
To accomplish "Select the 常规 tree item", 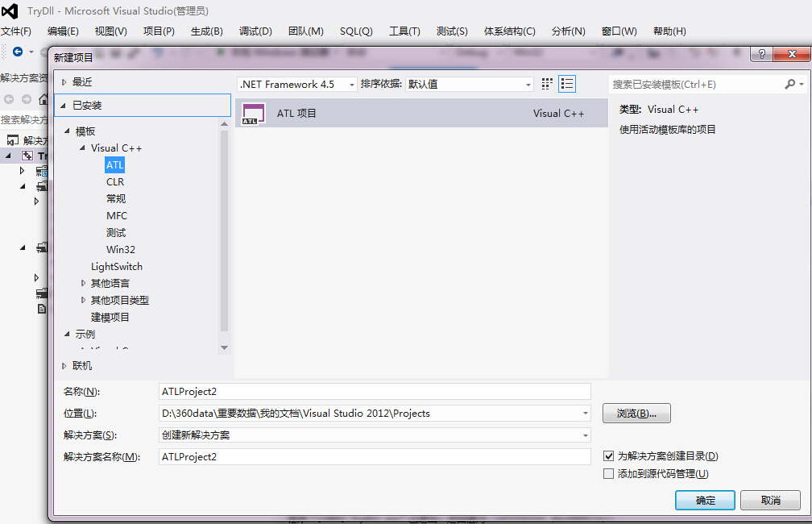I will (116, 198).
